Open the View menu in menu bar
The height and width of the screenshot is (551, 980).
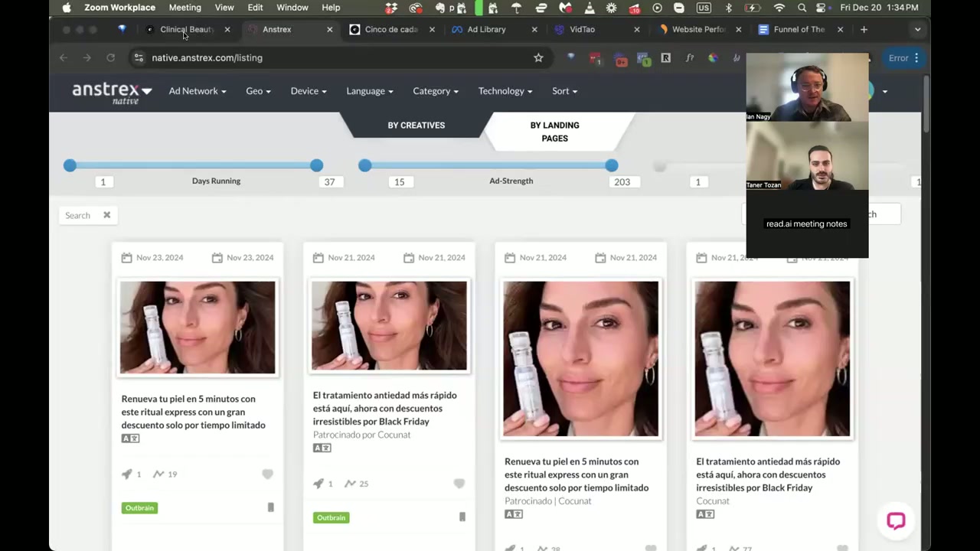tap(224, 8)
